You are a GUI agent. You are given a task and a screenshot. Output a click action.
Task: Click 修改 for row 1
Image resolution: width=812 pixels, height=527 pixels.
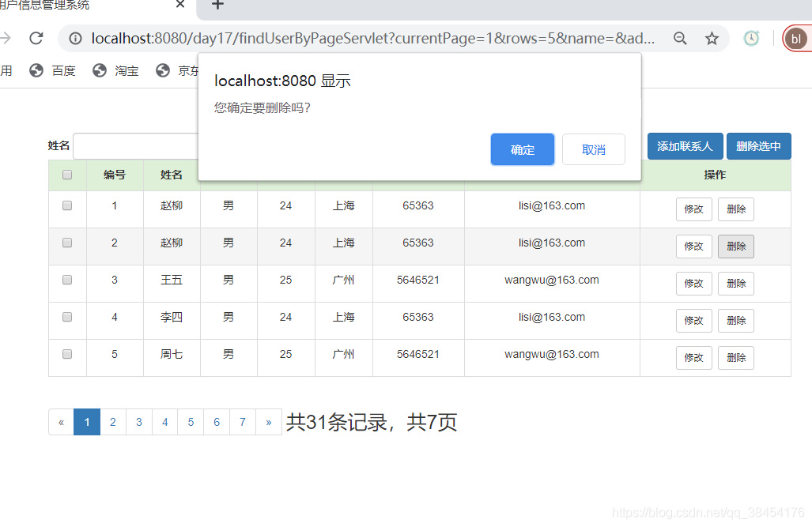click(694, 209)
